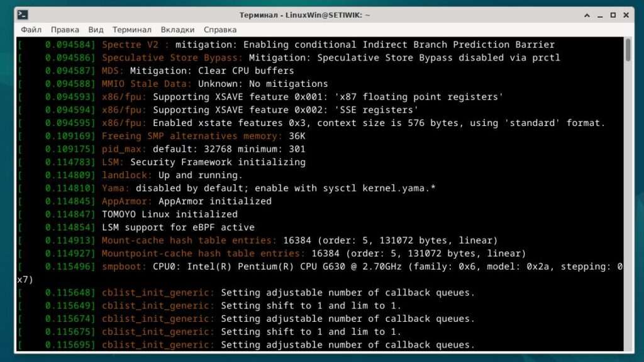Click 'Security Framework initializing' text
Image resolution: width=644 pixels, height=362 pixels.
click(218, 162)
